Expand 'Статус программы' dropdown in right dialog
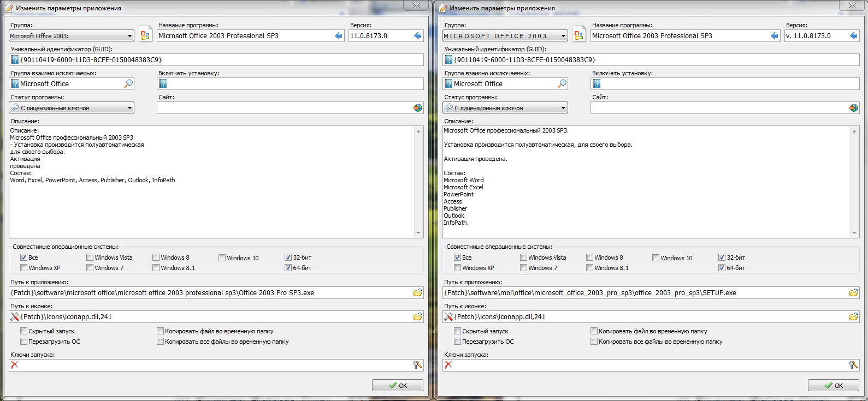Viewport: 868px width, 401px height. (x=505, y=108)
